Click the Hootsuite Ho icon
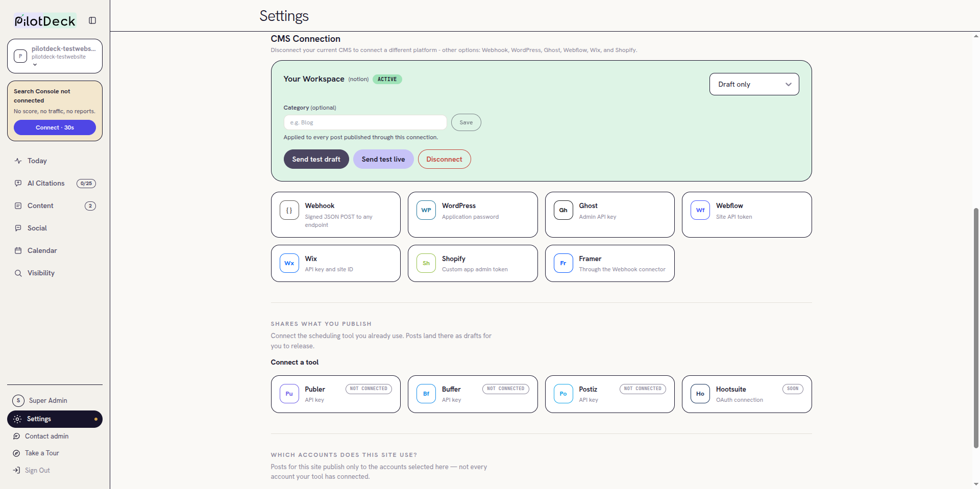Image resolution: width=980 pixels, height=489 pixels. [700, 394]
